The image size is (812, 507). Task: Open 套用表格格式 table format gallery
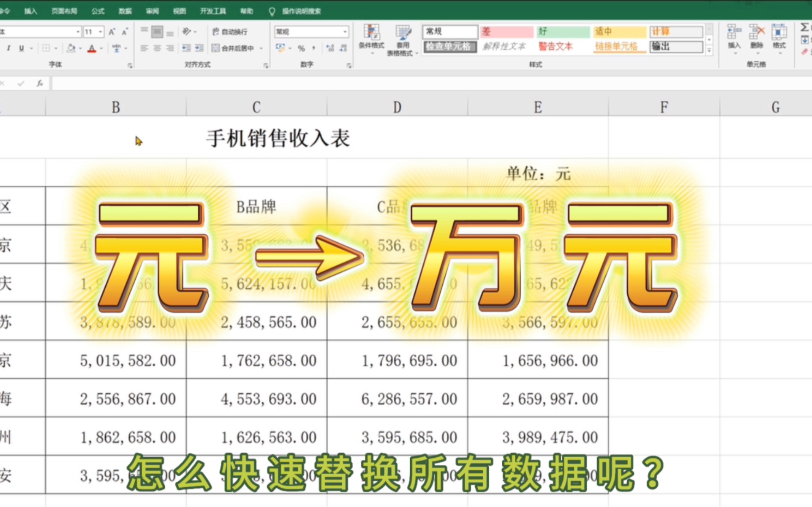(x=403, y=40)
